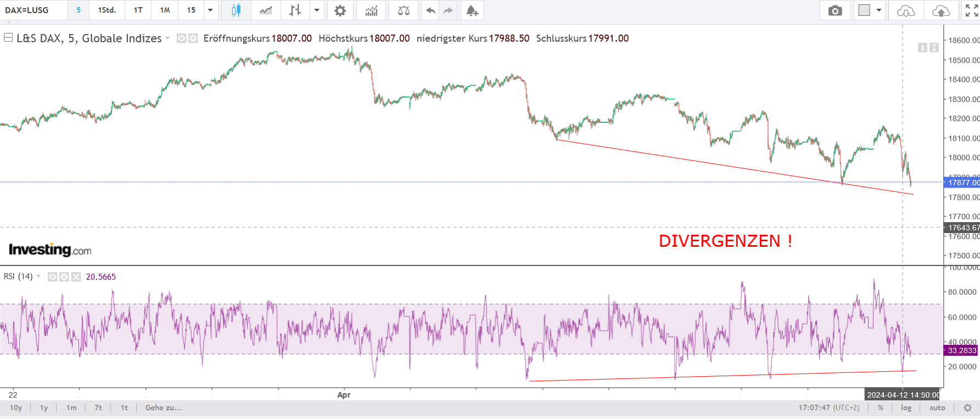Viewport: 980px width, 419px height.
Task: Expand the more chart styles dropdown
Action: click(x=316, y=10)
